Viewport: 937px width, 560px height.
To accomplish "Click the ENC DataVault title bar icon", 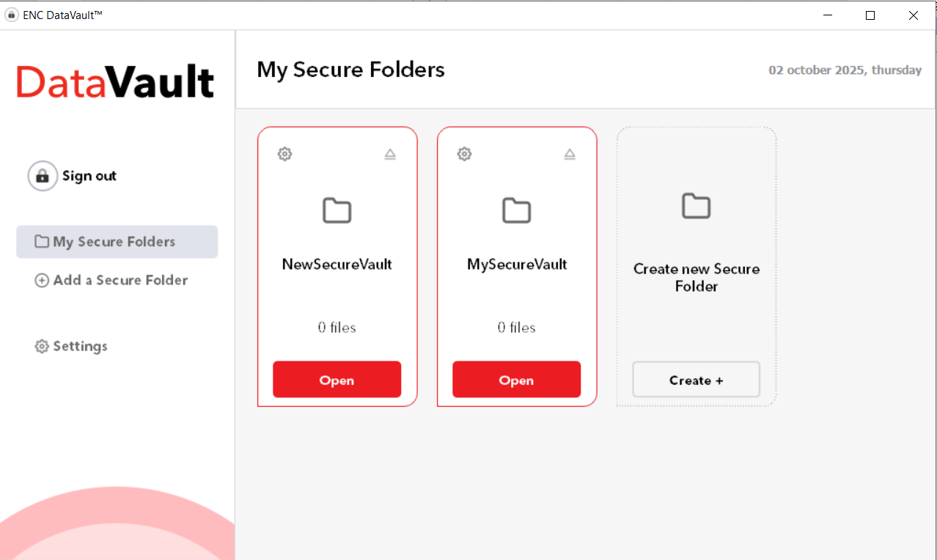I will (12, 14).
